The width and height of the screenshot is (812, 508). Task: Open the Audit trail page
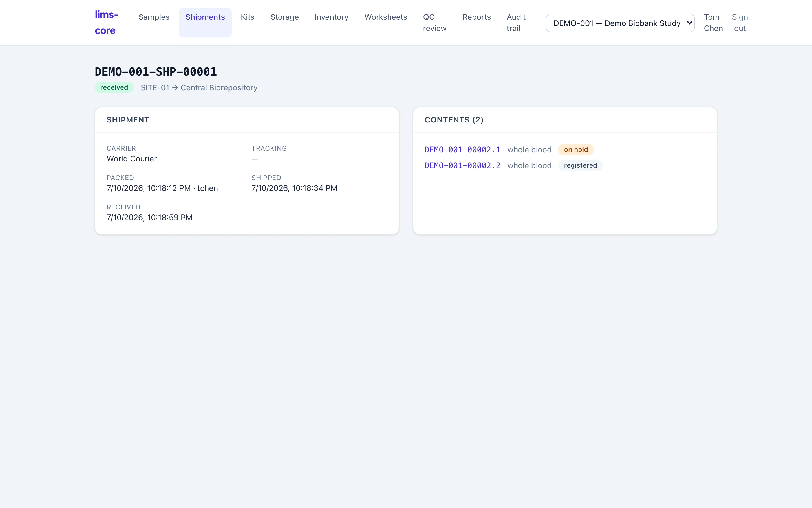pos(516,23)
